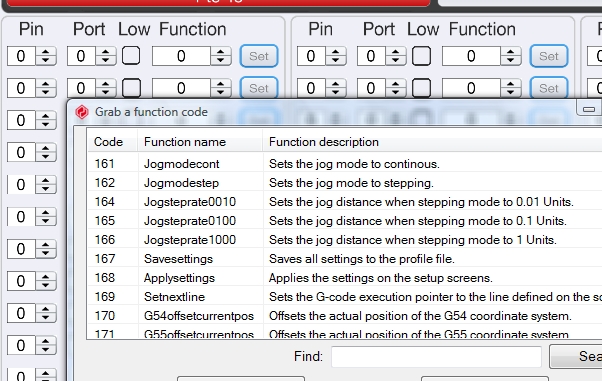Viewport: 602px width, 381px height.
Task: Increase Port value in right group's second row
Action: click(x=395, y=84)
